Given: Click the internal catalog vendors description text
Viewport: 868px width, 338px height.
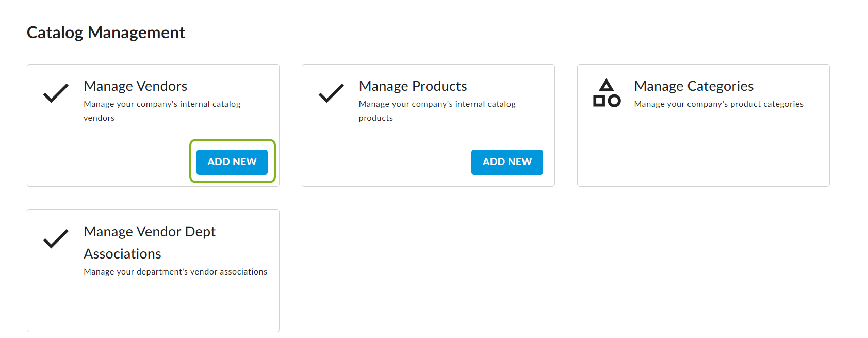Looking at the screenshot, I should [162, 111].
